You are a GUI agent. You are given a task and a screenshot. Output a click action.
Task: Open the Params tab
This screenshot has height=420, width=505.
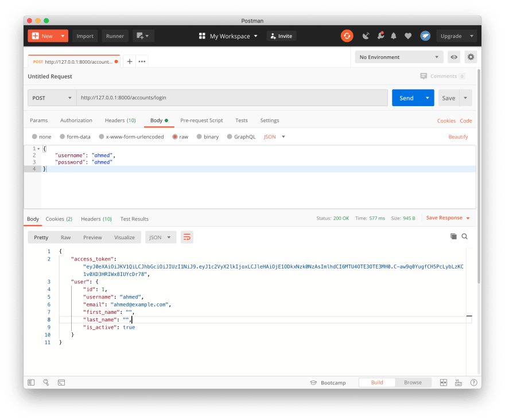coord(38,120)
